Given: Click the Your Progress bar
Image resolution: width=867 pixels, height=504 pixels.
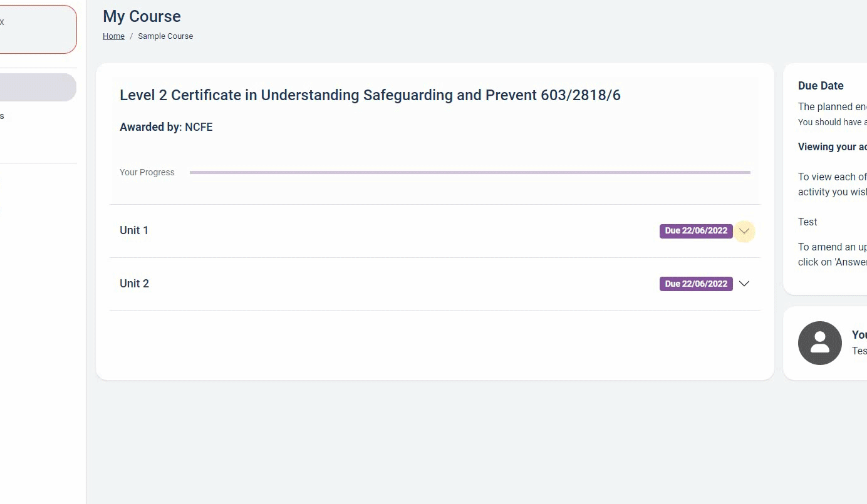Looking at the screenshot, I should coord(470,172).
